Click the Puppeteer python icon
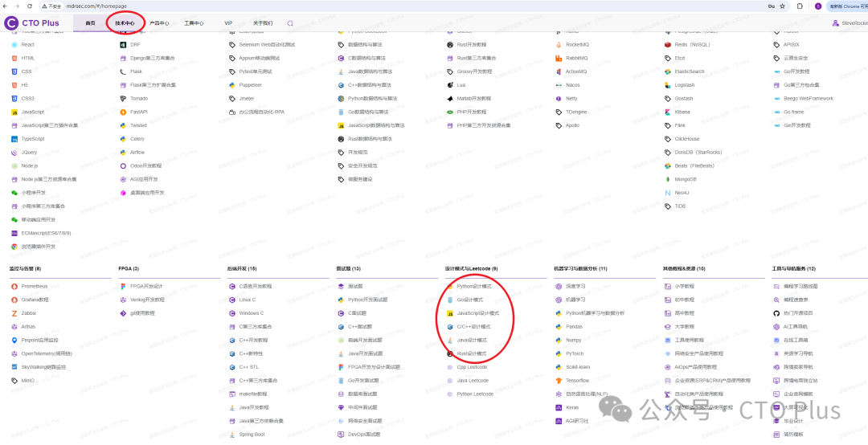 coord(232,85)
